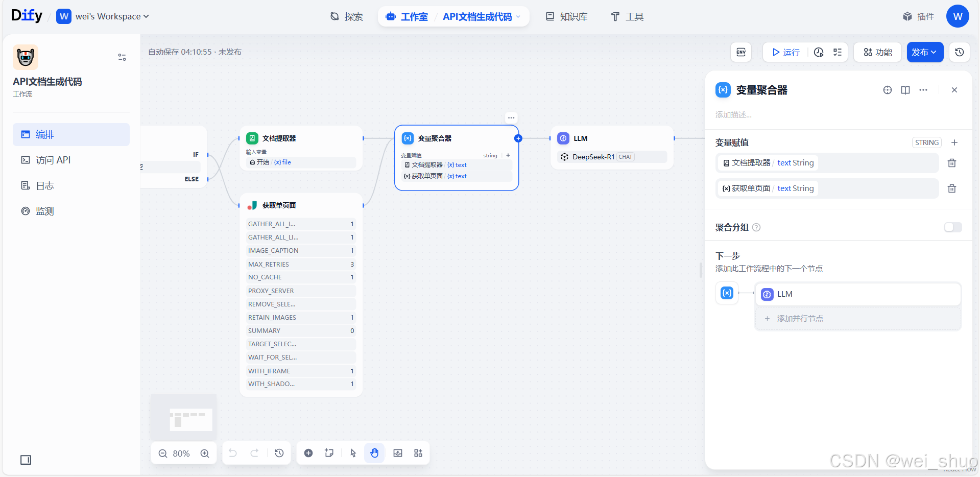Expand the API文档生成代码 app switcher dropdown
The image size is (980, 477).
[x=482, y=17]
